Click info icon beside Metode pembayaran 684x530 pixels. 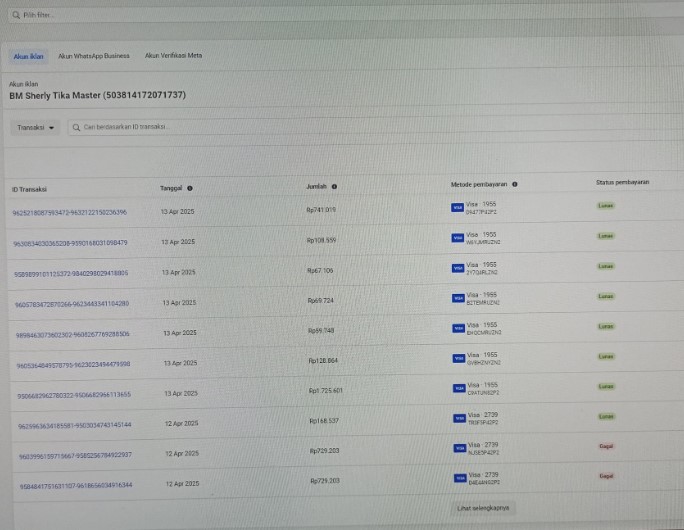(515, 184)
